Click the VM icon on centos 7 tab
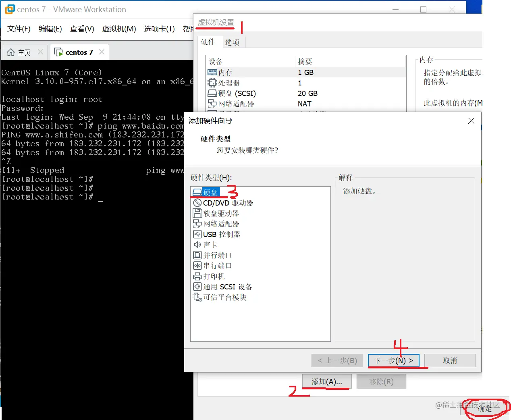 tap(58, 52)
